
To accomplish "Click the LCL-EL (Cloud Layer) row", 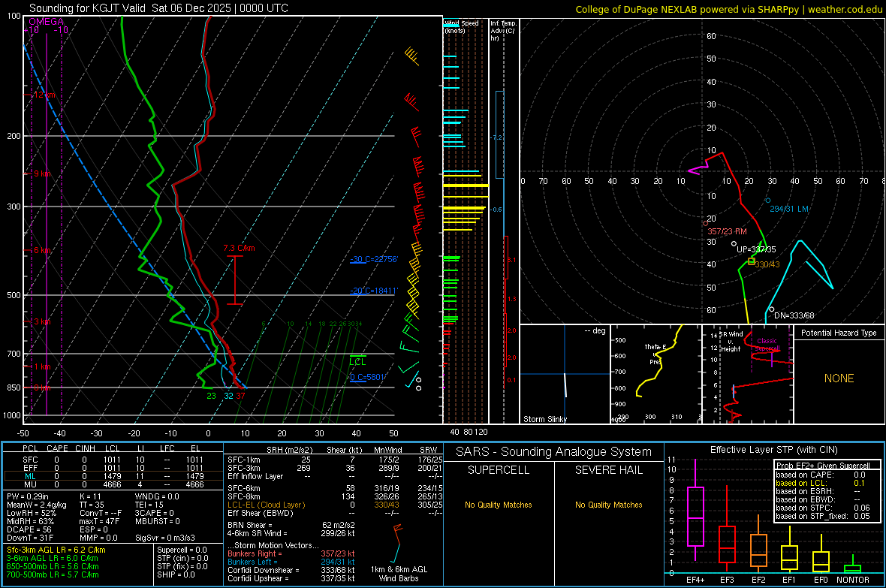I will coord(335,505).
